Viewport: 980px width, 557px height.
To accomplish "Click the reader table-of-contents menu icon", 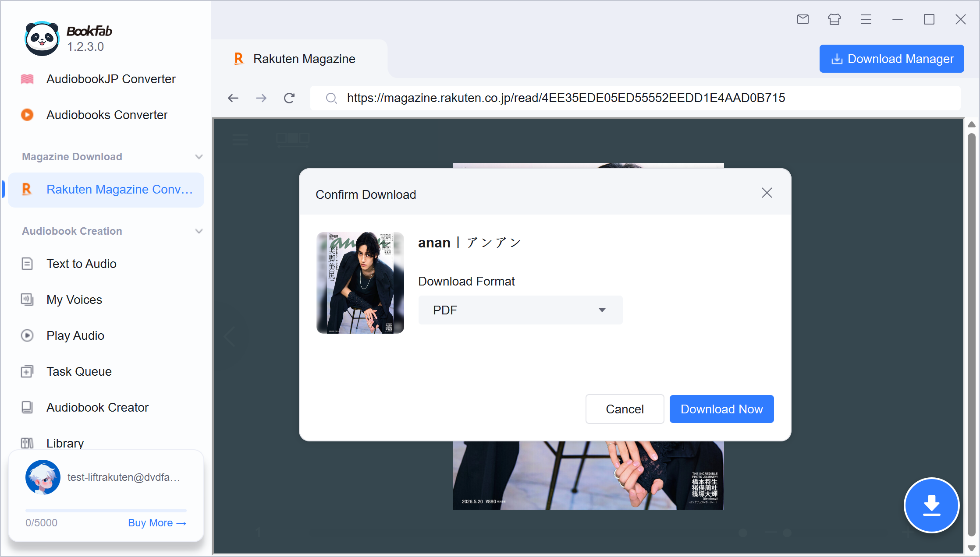I will pyautogui.click(x=240, y=139).
